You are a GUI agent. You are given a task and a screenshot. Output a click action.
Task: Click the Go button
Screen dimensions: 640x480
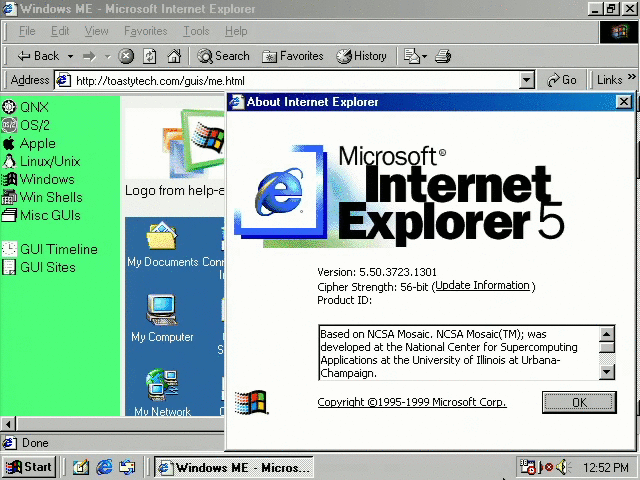click(x=562, y=80)
